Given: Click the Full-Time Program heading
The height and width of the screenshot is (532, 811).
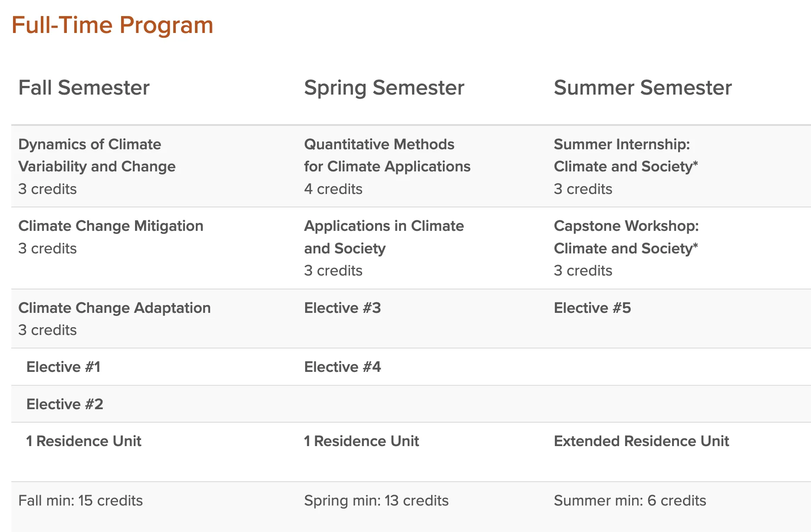Looking at the screenshot, I should pos(112,25).
